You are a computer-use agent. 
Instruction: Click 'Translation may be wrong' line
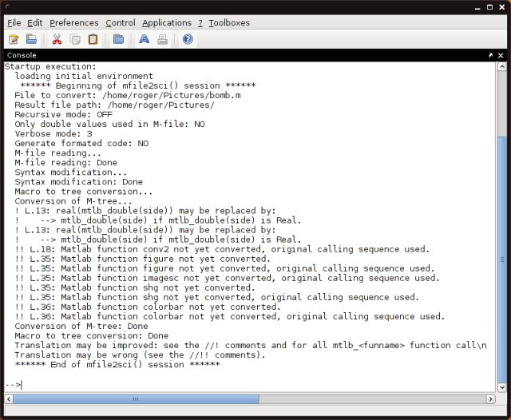click(140, 355)
